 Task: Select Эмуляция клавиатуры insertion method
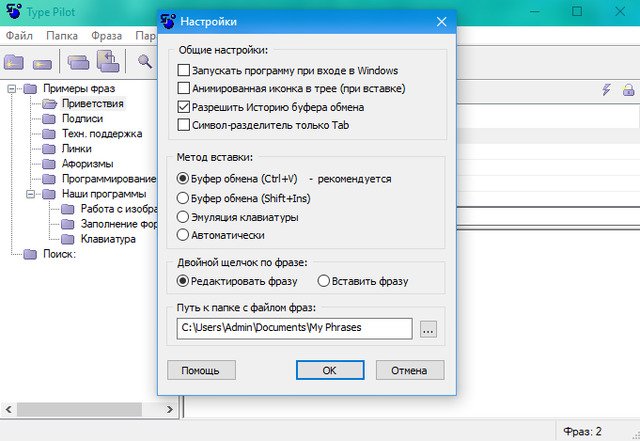click(183, 216)
